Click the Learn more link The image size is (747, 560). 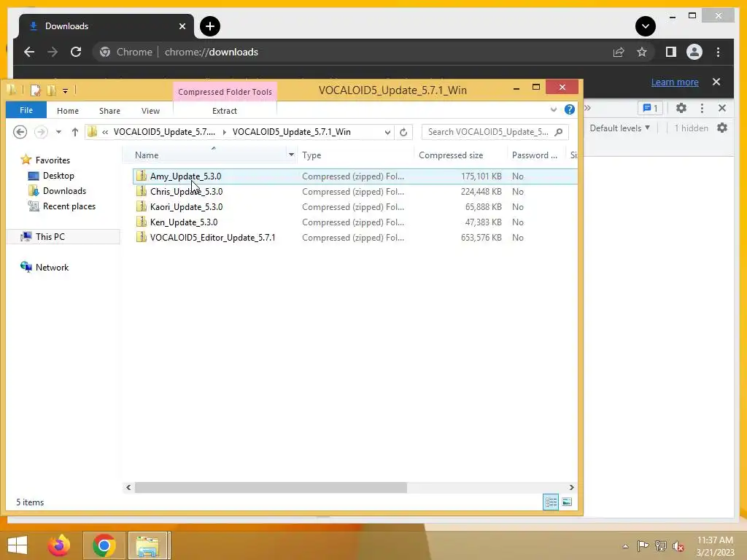675,82
